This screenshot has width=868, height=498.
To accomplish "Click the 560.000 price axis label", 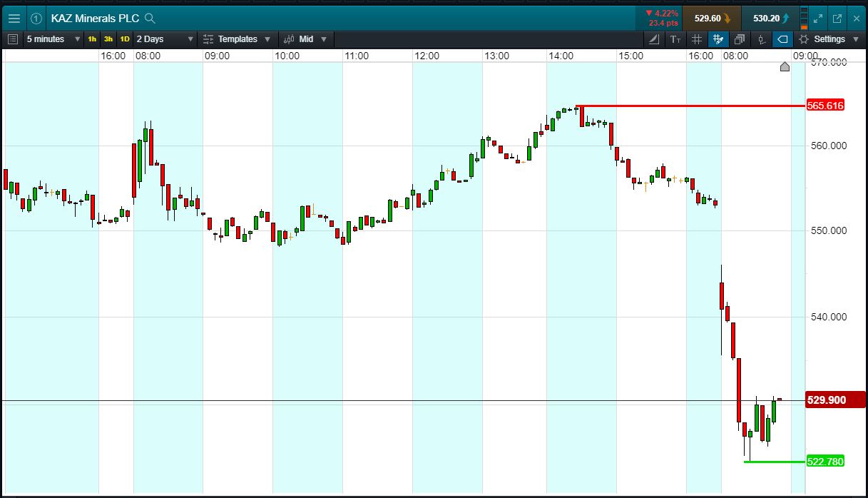I will click(x=829, y=146).
